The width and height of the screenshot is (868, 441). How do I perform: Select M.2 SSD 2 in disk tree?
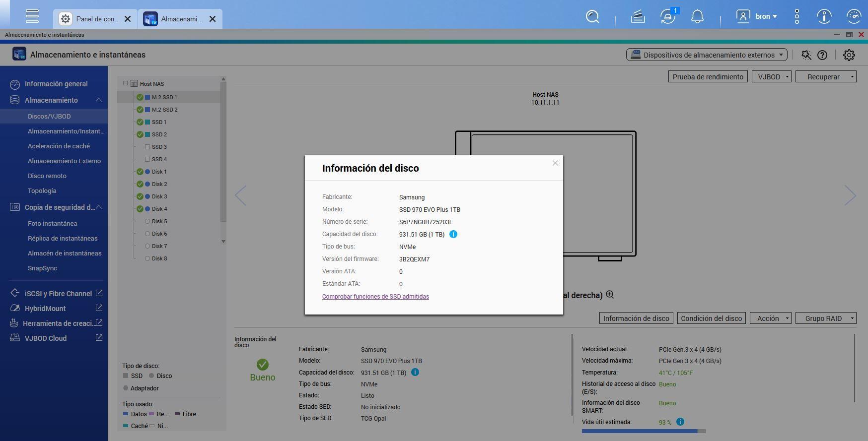164,110
